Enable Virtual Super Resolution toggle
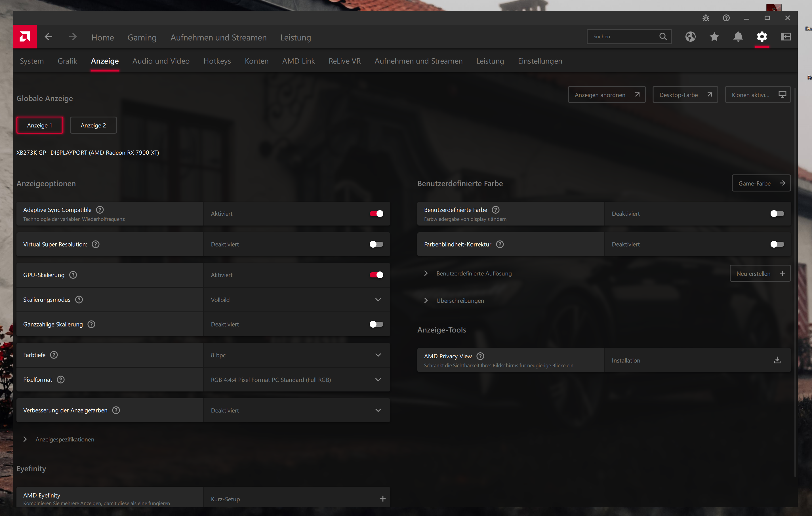 [x=376, y=244]
